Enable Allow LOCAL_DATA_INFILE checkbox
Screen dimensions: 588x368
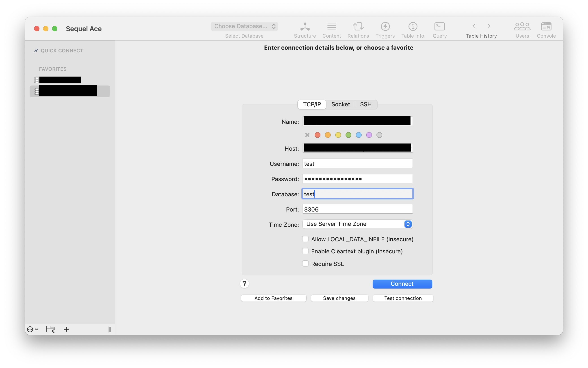pyautogui.click(x=305, y=239)
